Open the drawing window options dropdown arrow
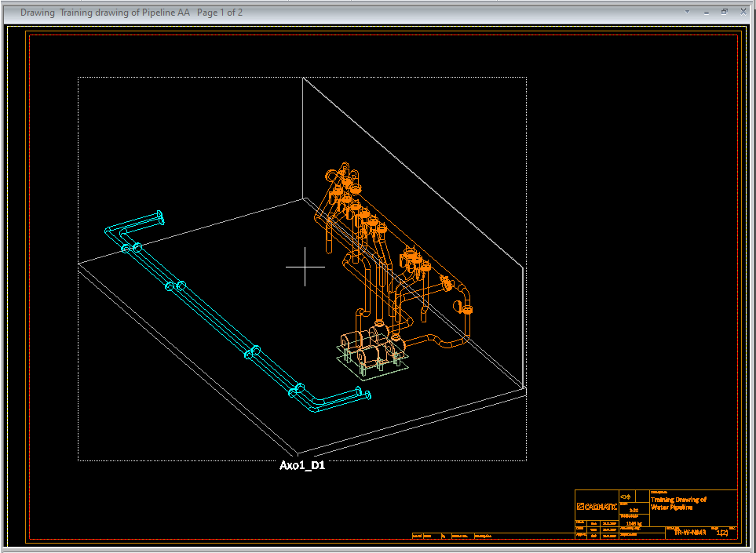This screenshot has height=553, width=756. click(687, 12)
